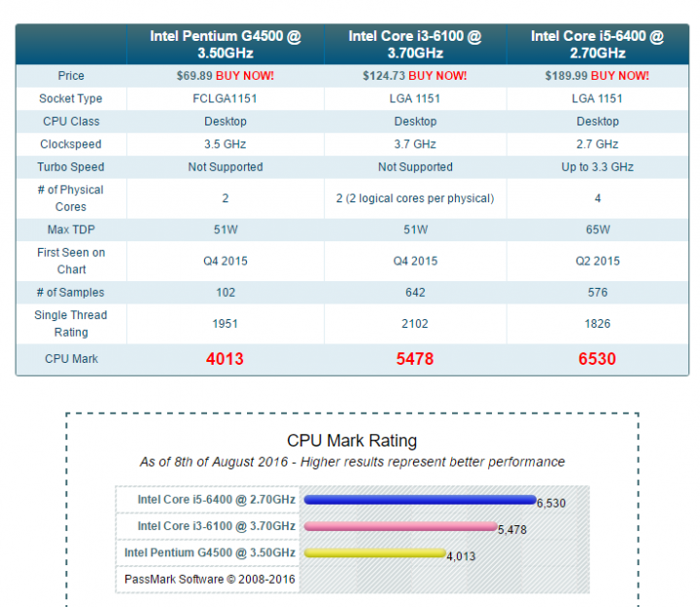700x607 pixels.
Task: Click the 5,478 chart value
Action: pos(512,530)
